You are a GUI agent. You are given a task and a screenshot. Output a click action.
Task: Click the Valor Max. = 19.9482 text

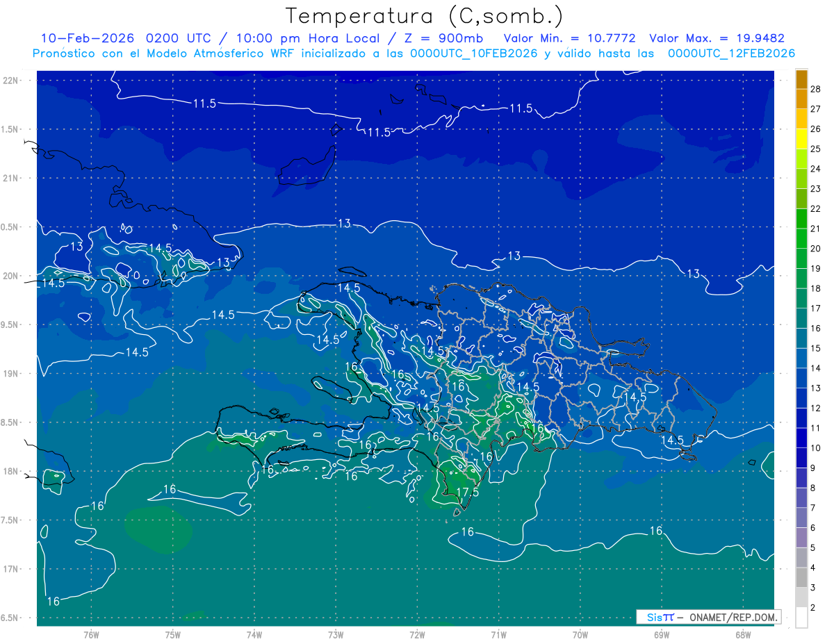click(717, 38)
